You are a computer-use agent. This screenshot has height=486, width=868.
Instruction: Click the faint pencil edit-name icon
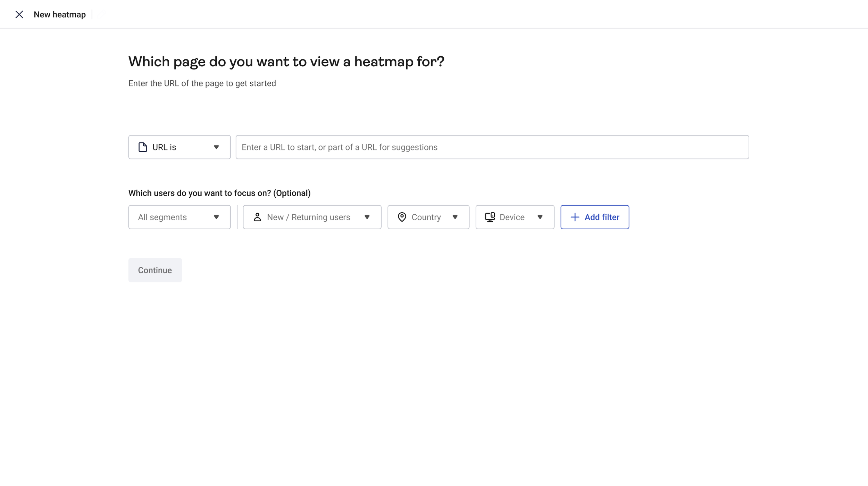(x=101, y=14)
